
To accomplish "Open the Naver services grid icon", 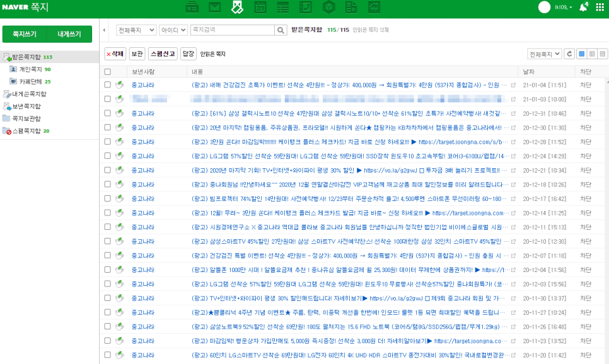I will 600,7.
